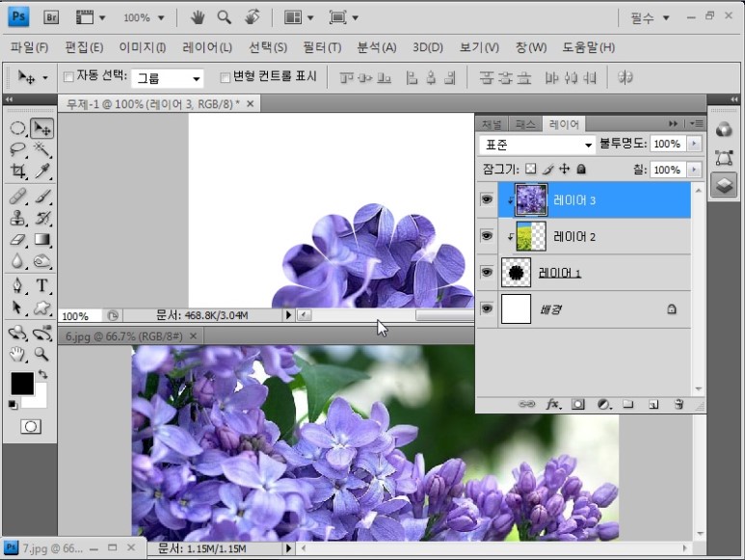745x560 pixels.
Task: Click the delete layer trash icon
Action: pos(678,405)
